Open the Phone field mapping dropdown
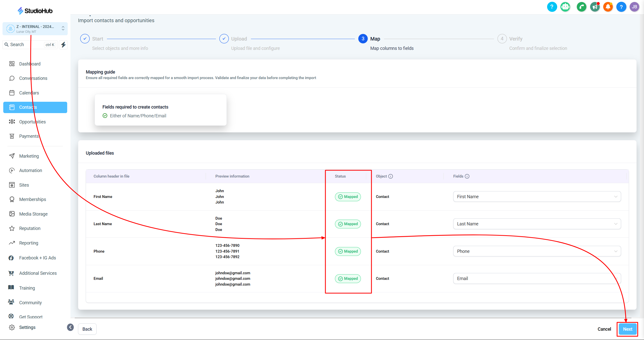This screenshot has width=644, height=340. (x=537, y=251)
